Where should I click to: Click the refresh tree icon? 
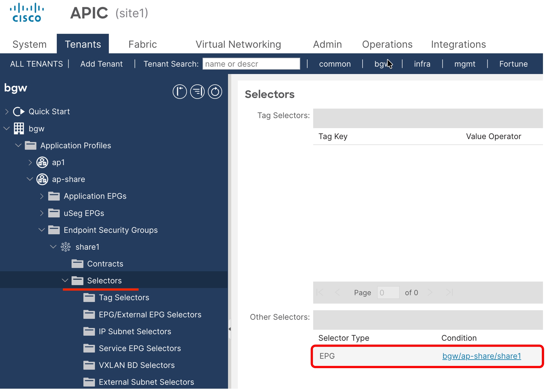(215, 92)
